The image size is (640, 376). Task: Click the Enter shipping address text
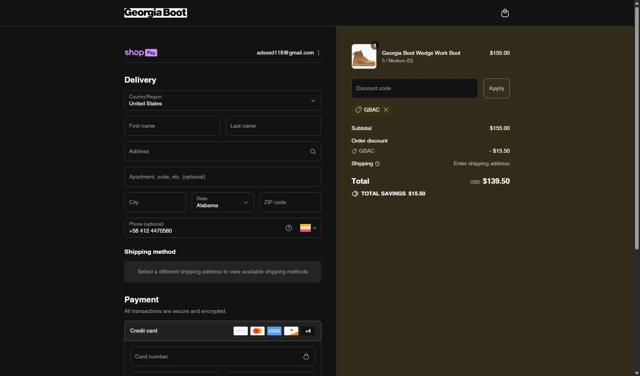coord(482,164)
